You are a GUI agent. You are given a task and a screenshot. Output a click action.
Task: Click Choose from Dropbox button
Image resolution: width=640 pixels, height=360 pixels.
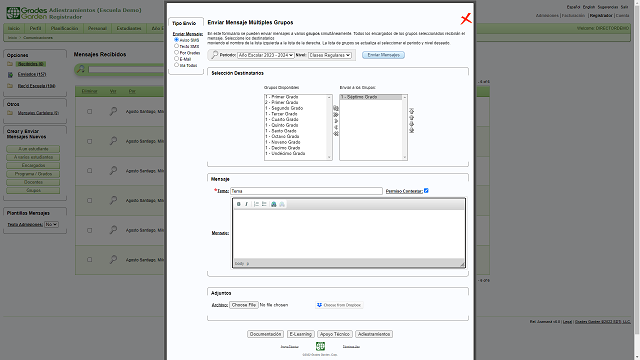click(x=339, y=305)
